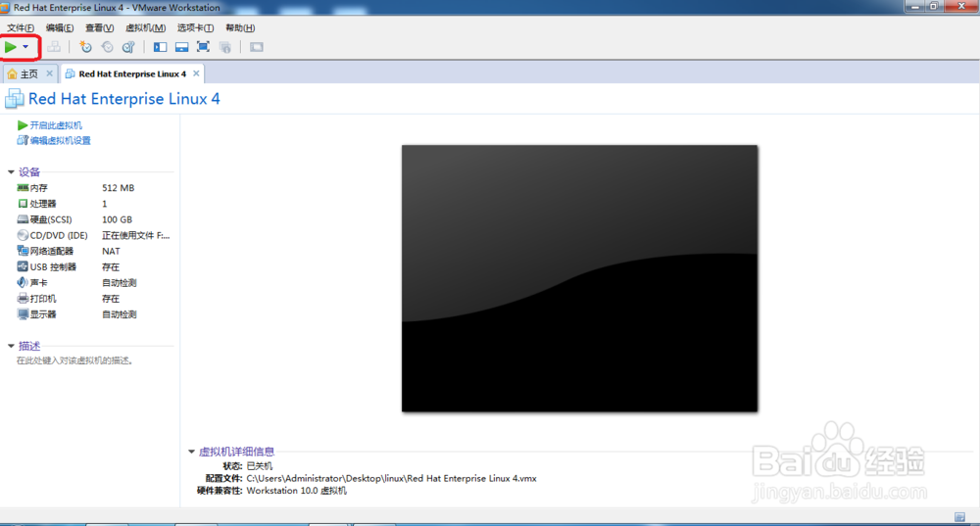
Task: Select the CD/DVD (IDE) device icon
Action: tap(23, 235)
